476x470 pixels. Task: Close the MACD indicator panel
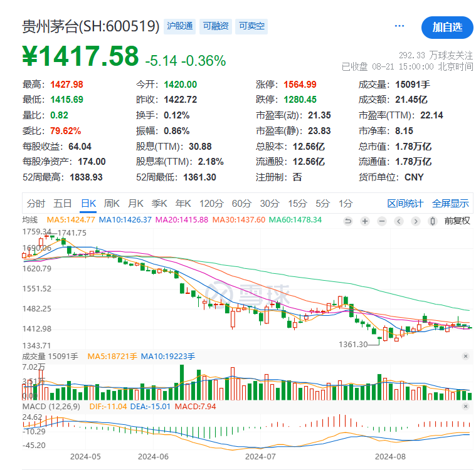point(466,406)
